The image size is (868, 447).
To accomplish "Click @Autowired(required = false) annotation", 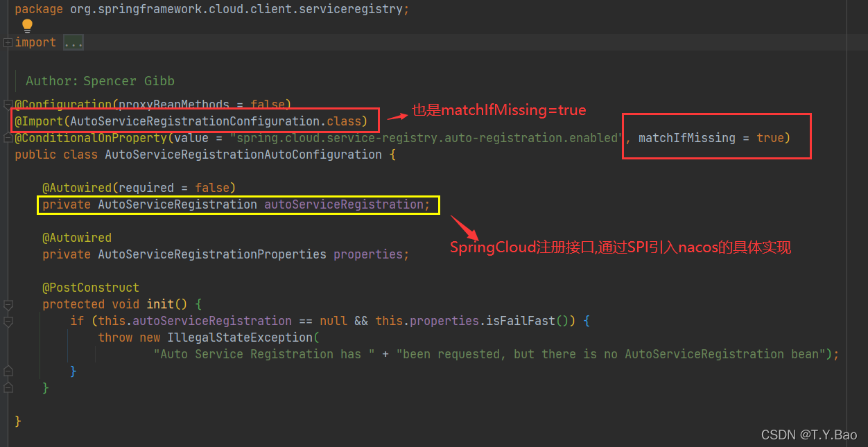I will coord(139,188).
